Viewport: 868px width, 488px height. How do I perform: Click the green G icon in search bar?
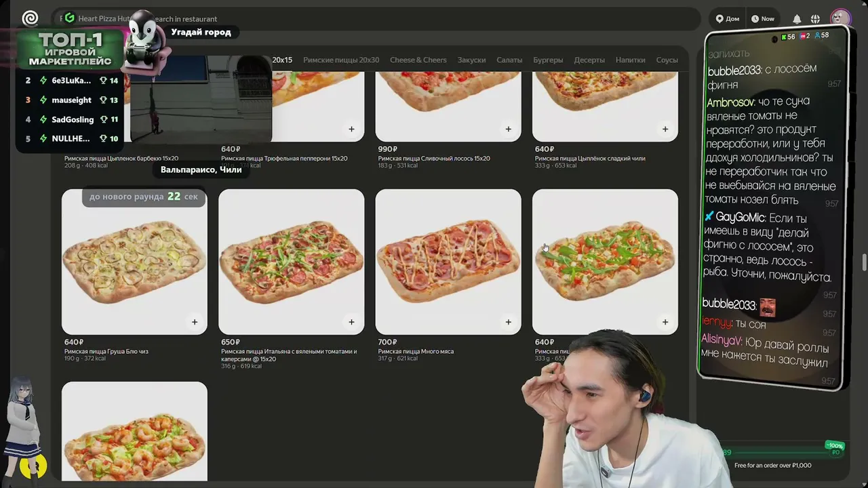[x=69, y=18]
